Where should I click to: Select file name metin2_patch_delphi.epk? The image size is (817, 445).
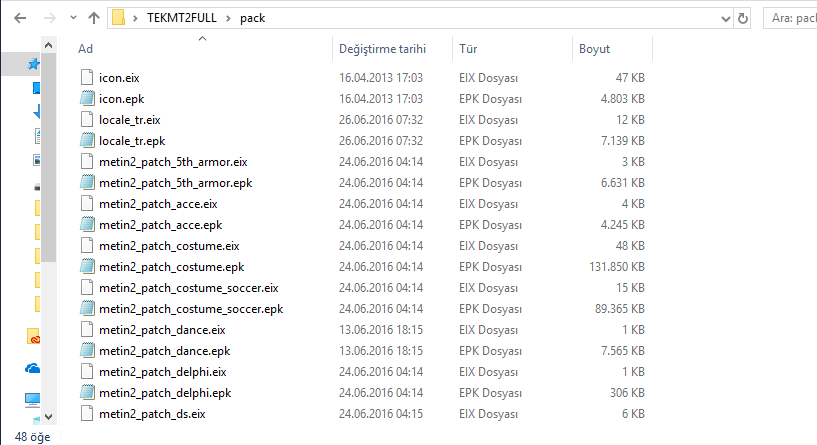pos(165,393)
